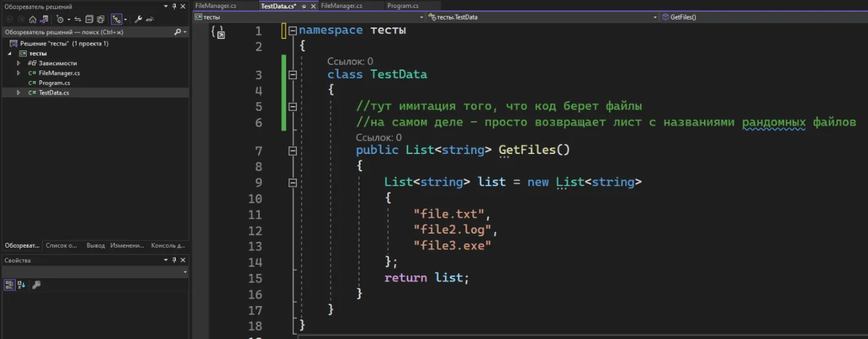The image size is (868, 339).
Task: Toggle the file nesting tree icon
Action: (x=116, y=19)
